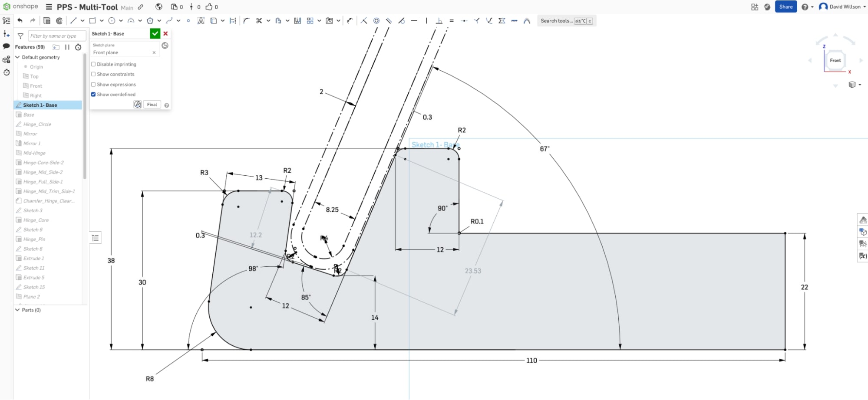
Task: Select the 67° angle dimension
Action: click(545, 149)
